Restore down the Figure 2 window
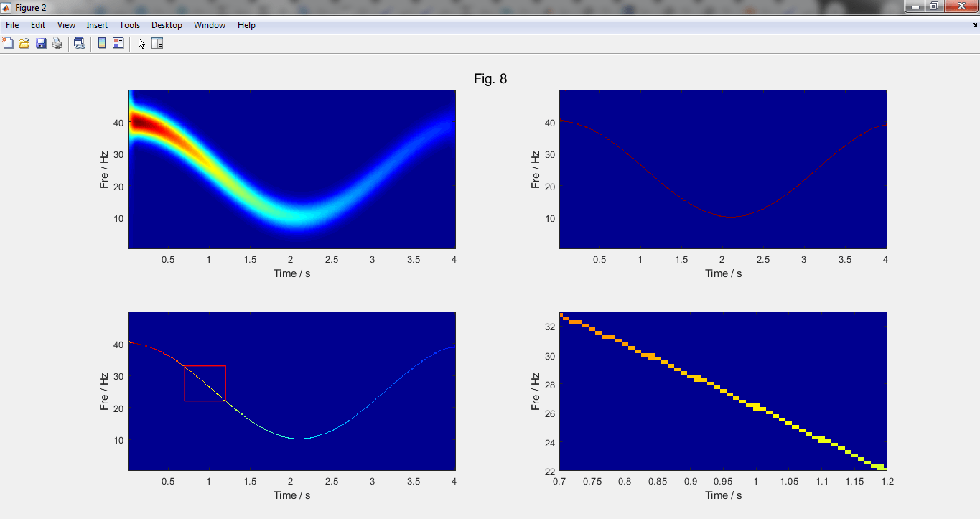Screen dimensions: 980x519 [934, 6]
